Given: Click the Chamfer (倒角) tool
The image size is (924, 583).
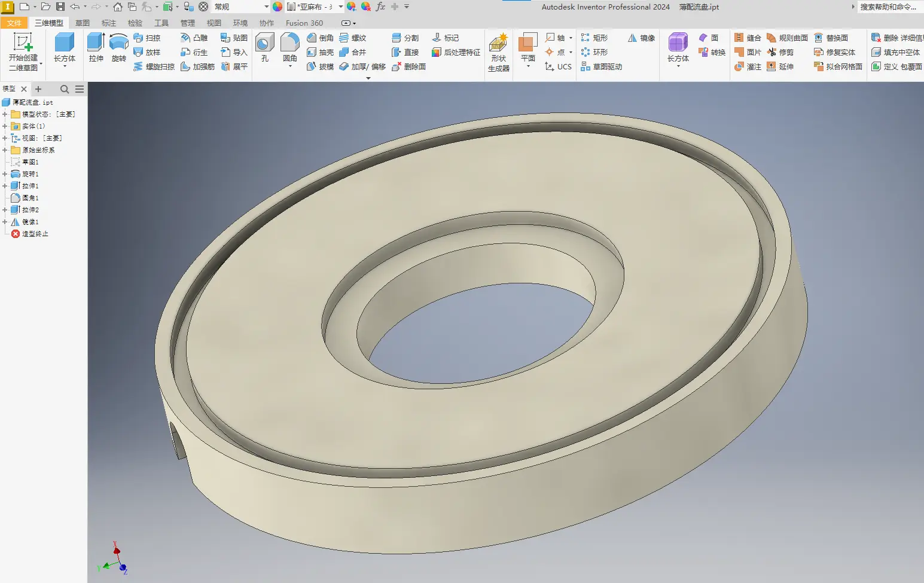Looking at the screenshot, I should (320, 38).
